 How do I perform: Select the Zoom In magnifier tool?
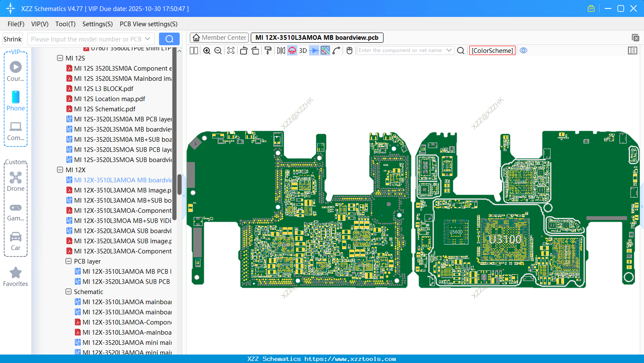[207, 50]
